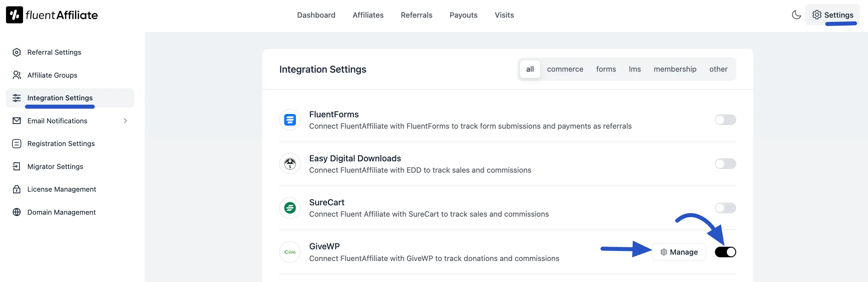Disable the GiveWP integration toggle
This screenshot has height=282, width=868.
click(725, 252)
